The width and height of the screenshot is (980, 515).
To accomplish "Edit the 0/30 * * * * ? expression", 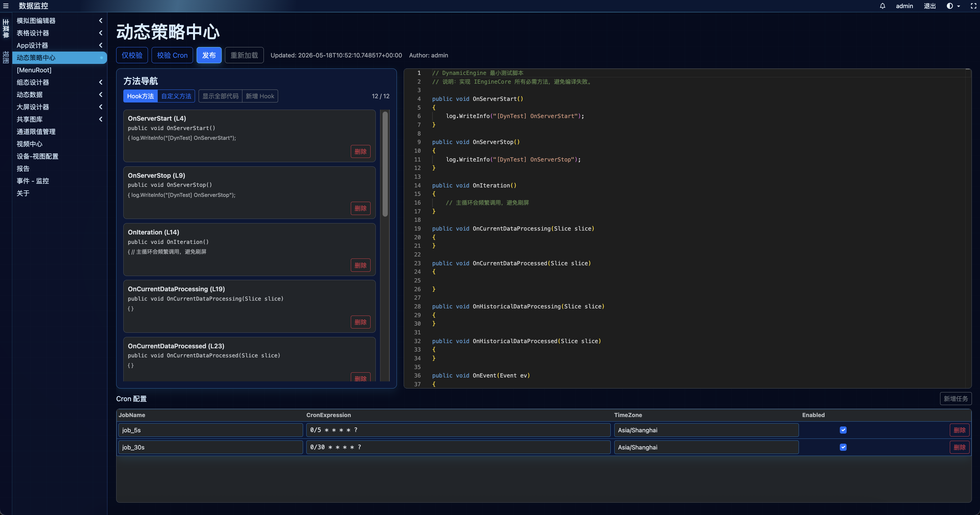I will point(458,447).
